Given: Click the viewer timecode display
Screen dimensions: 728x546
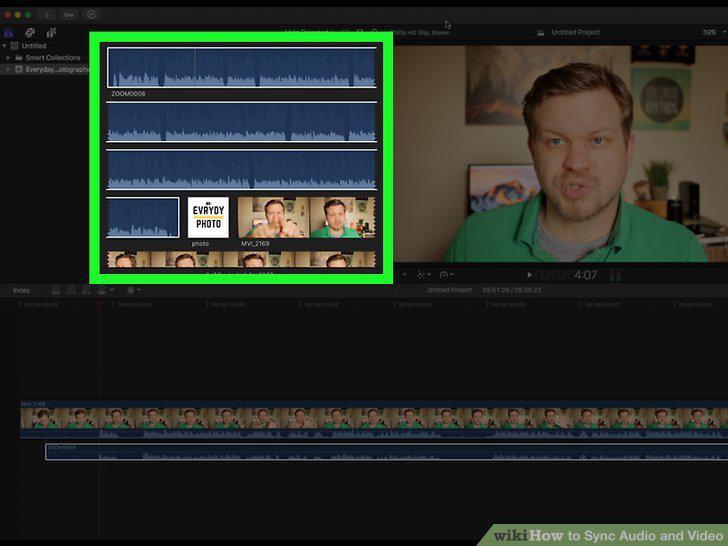Looking at the screenshot, I should 566,275.
